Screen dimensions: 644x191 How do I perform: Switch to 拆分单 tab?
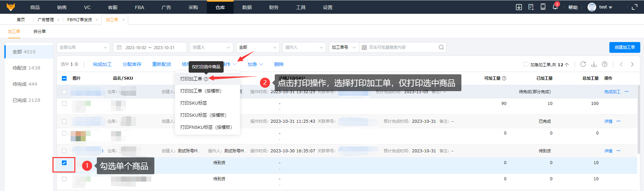(x=40, y=31)
